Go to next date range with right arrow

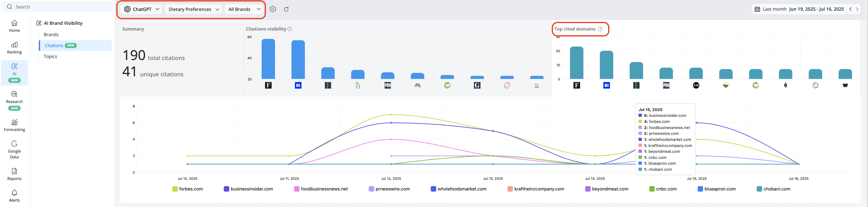point(857,9)
